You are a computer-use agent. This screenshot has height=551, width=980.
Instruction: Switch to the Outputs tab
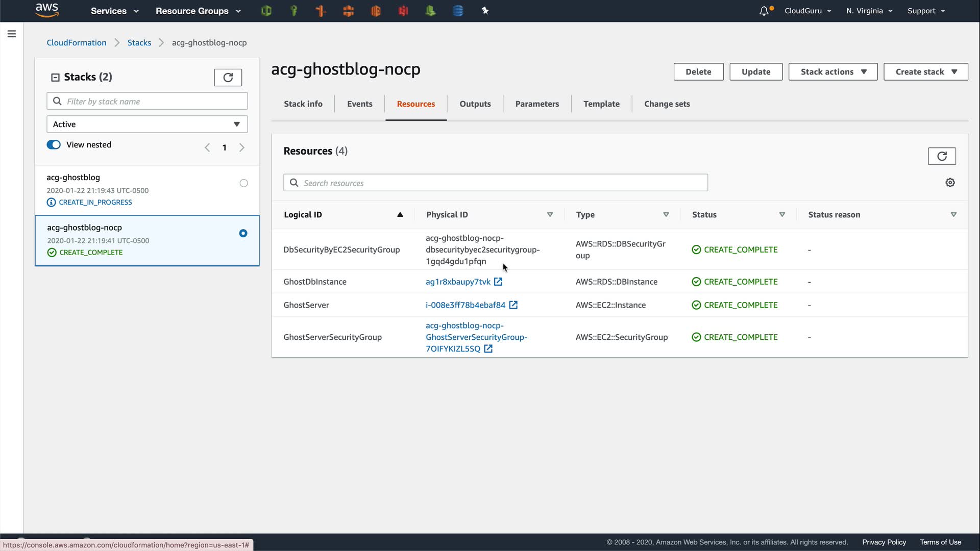click(475, 104)
